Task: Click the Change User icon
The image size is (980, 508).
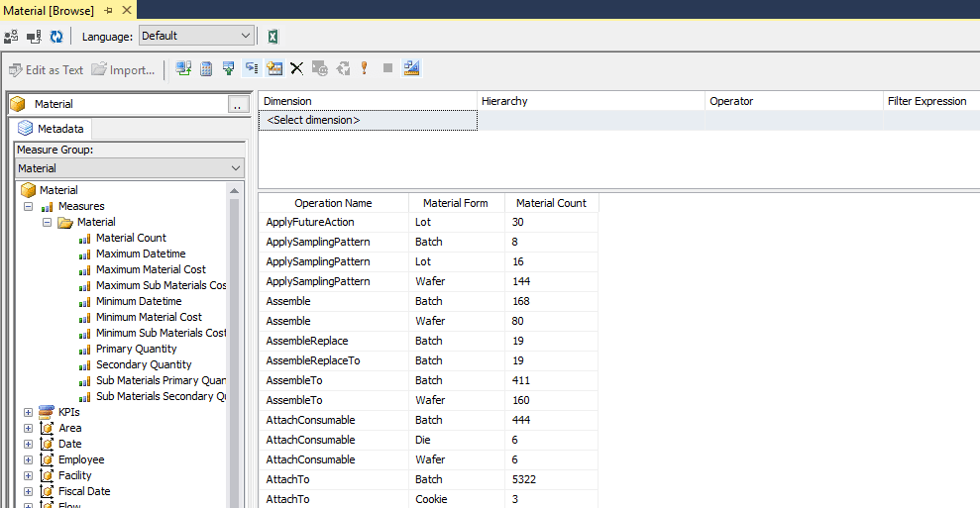Action: pos(12,37)
